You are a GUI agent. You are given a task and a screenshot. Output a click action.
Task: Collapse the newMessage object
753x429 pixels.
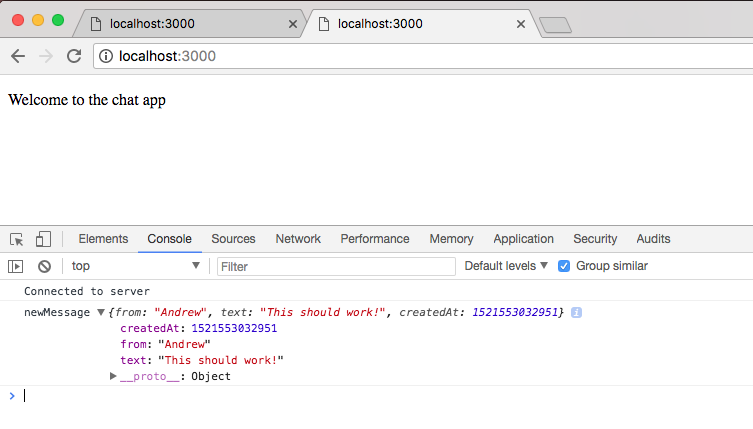[100, 314]
